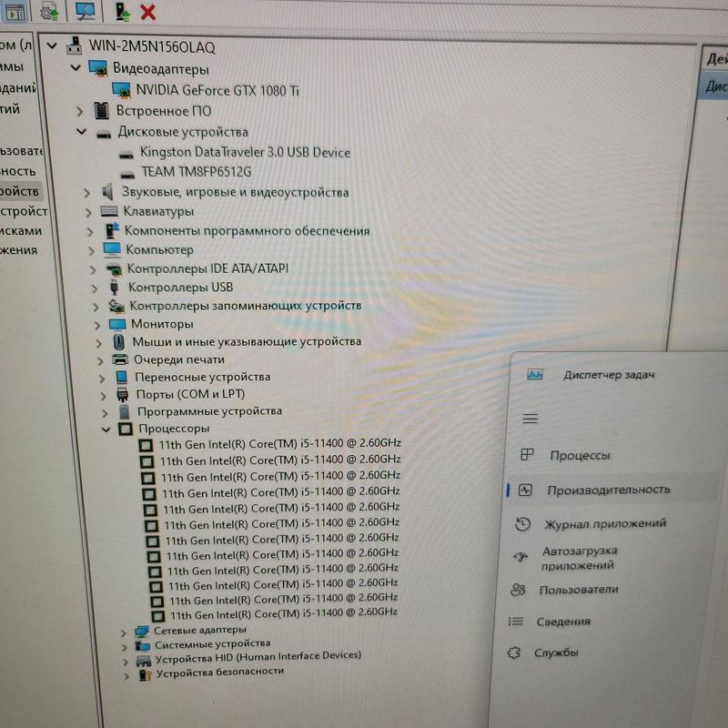Switch to the Сведения tab
The width and height of the screenshot is (728, 728).
563,622
